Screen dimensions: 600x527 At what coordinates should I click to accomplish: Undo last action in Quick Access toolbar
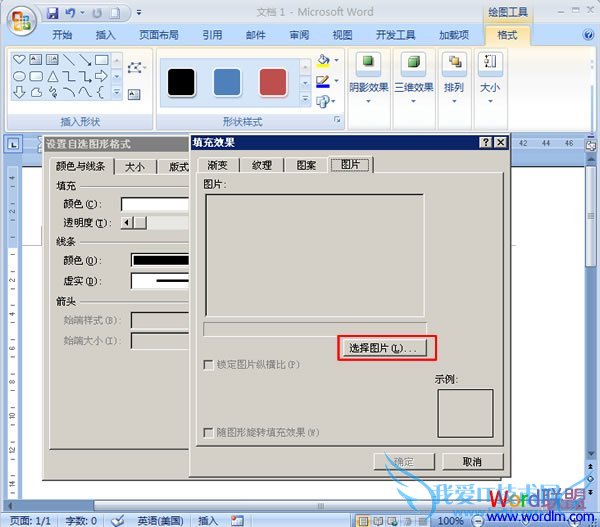tap(70, 13)
